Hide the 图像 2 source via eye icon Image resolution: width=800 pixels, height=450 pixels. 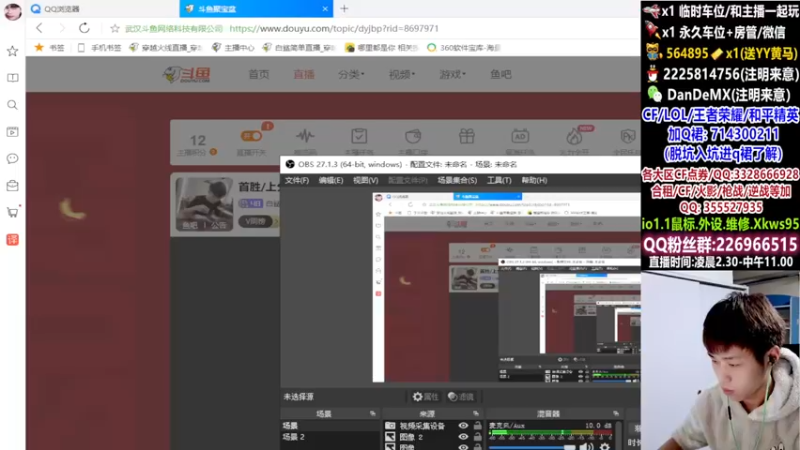(x=463, y=437)
